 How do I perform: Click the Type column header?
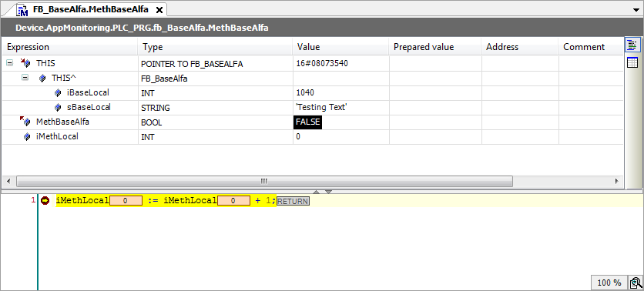(x=215, y=47)
